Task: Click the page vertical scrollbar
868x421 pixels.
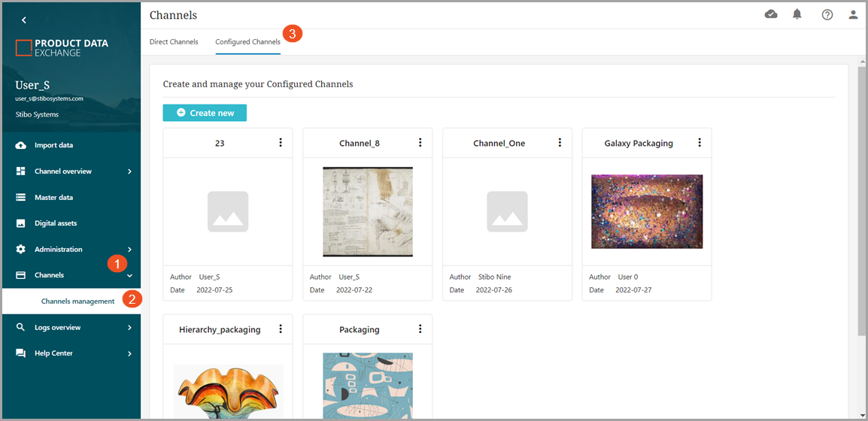Action: click(861, 195)
